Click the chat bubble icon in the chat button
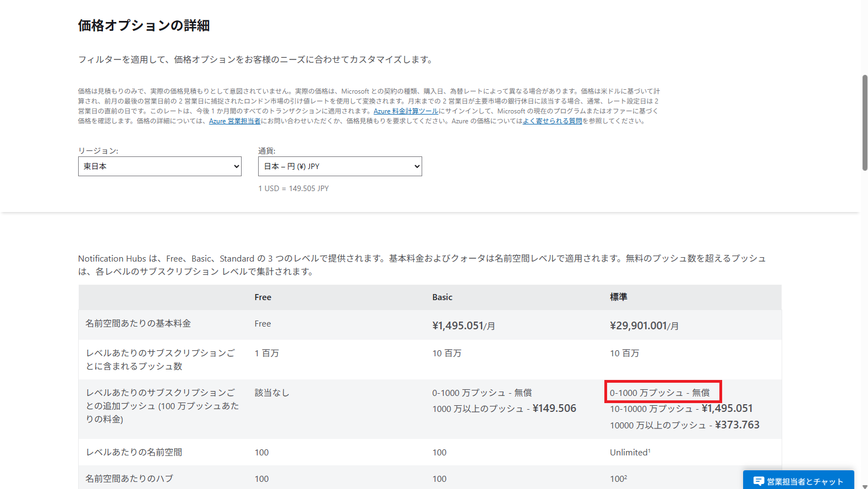 (x=758, y=481)
